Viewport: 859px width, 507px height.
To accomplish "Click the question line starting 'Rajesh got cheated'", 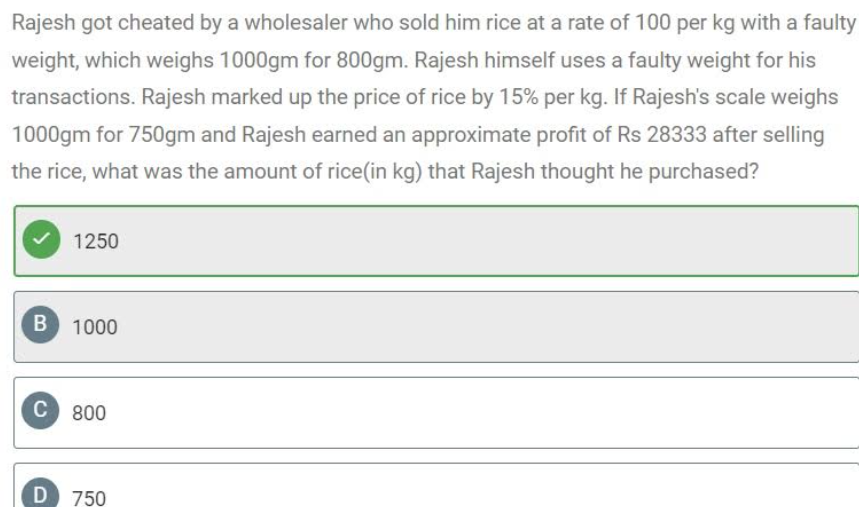I will pyautogui.click(x=433, y=23).
